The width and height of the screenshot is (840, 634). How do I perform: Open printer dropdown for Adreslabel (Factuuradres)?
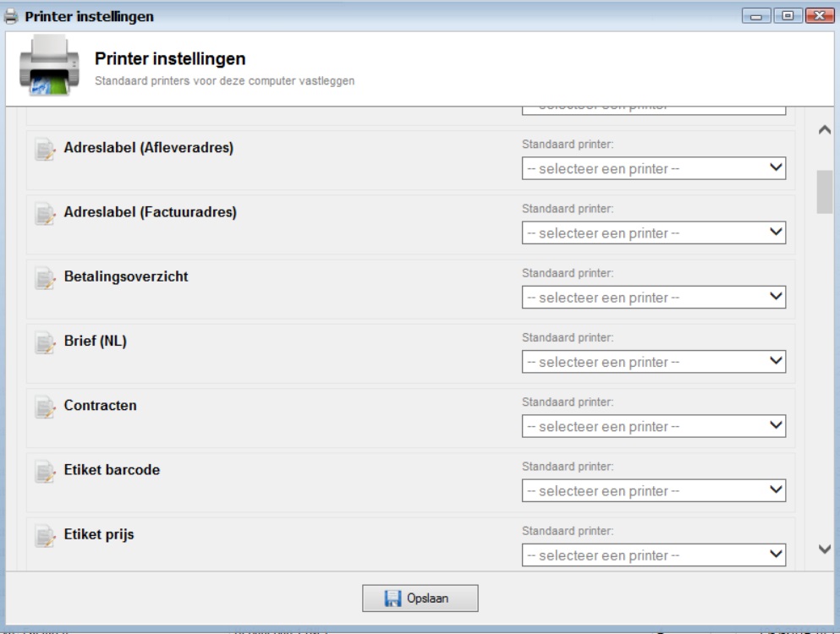[x=654, y=232]
